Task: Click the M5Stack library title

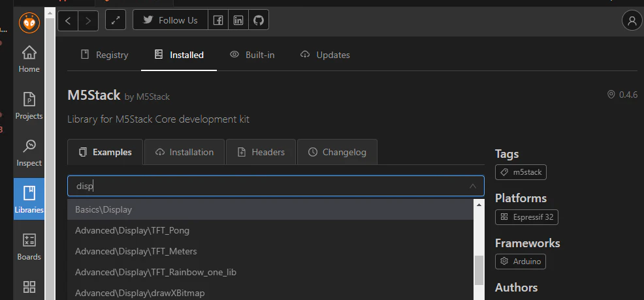Action: [x=93, y=95]
